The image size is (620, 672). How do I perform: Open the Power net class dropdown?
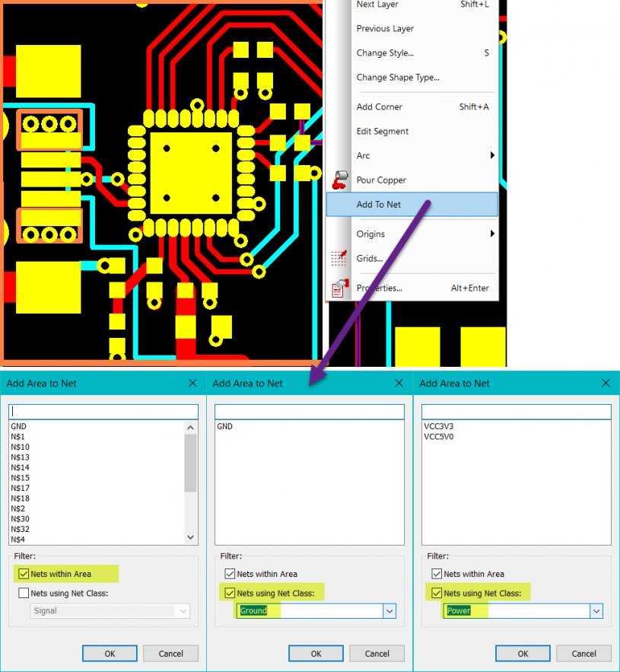(596, 610)
